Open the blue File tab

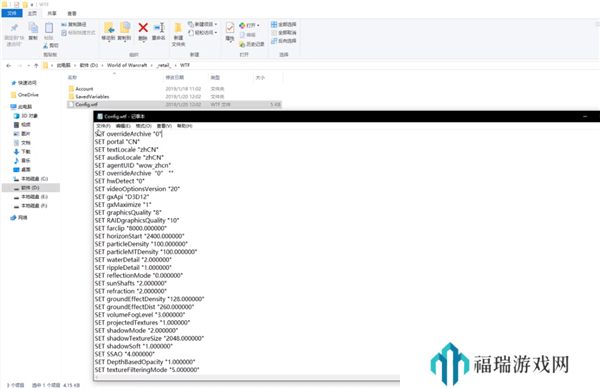(x=12, y=13)
